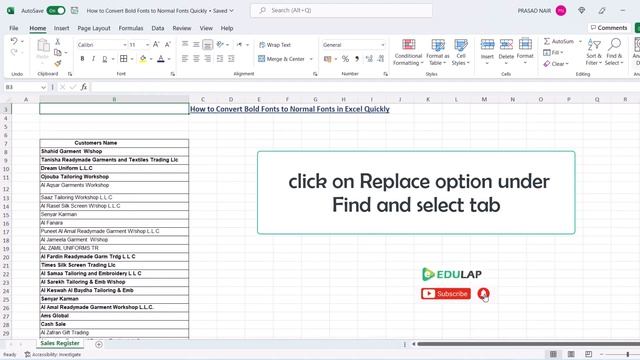Switch to the Review tab
640x360 pixels.
tap(182, 28)
